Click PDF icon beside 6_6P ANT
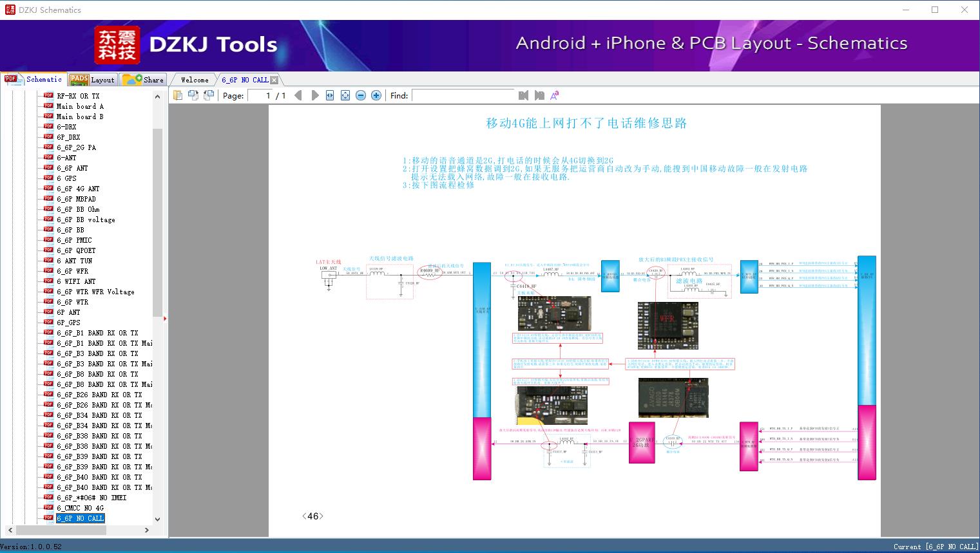The image size is (980, 553). [48, 167]
